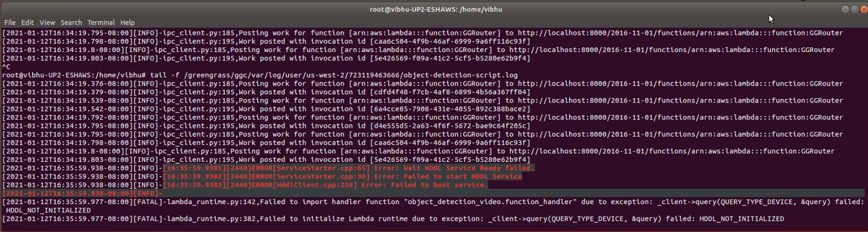Viewport: 868px width, 232px height.
Task: Click the root@vibhu-UP2-ESHAWS window title
Action: 436,9
